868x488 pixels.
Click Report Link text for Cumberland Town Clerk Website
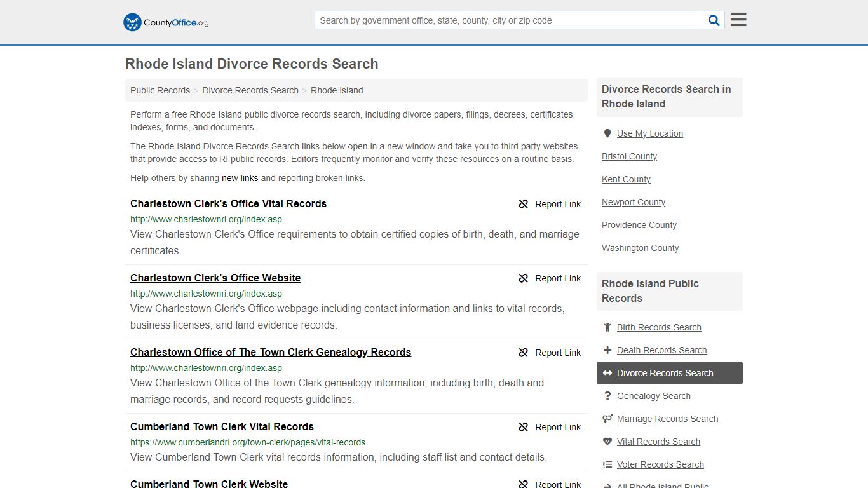[x=558, y=484]
